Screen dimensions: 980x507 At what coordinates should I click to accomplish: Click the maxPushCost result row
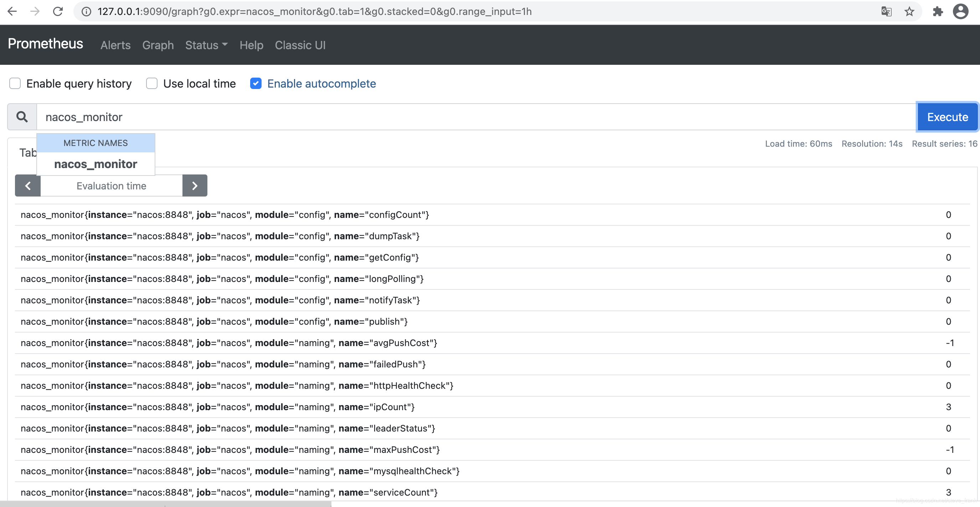coord(492,450)
